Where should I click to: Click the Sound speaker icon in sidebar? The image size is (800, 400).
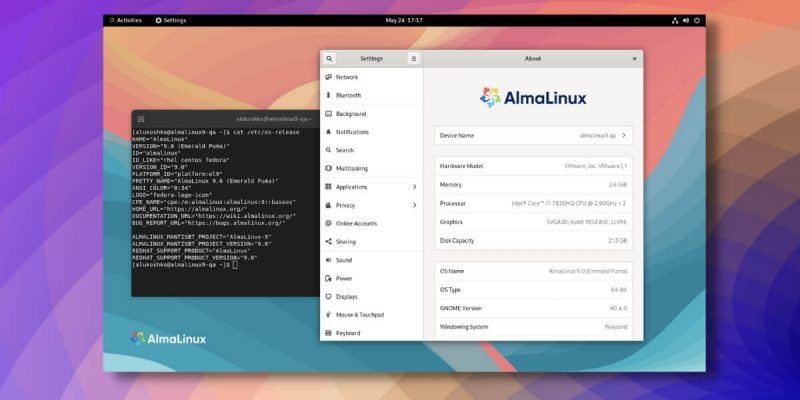click(x=328, y=260)
